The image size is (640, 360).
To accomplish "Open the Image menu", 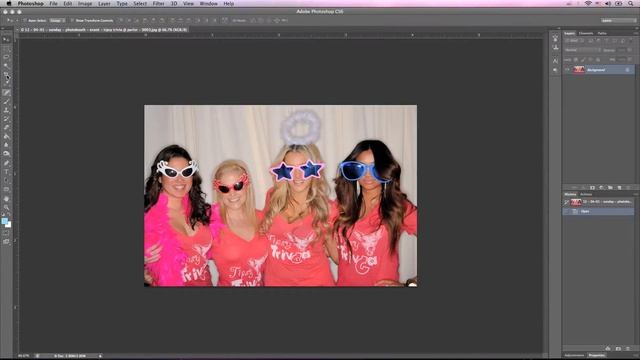I will (x=85, y=4).
